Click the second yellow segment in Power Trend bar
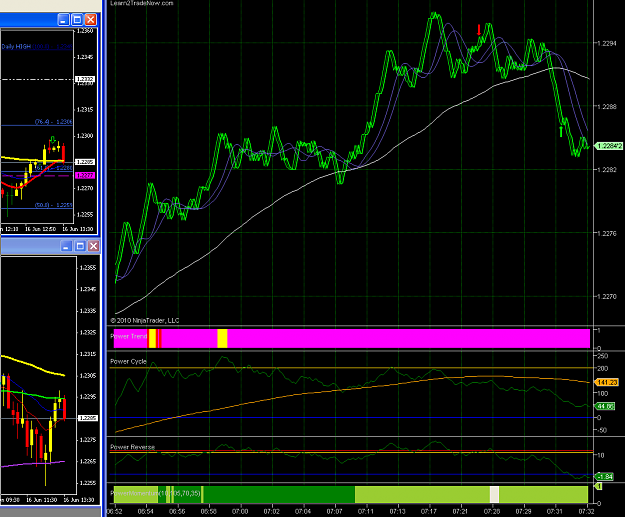625x517 pixels. pos(222,338)
